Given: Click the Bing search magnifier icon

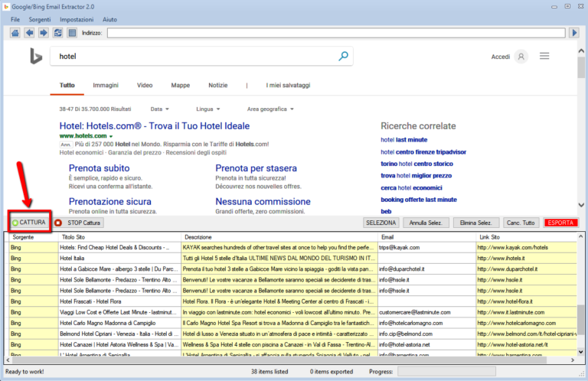Looking at the screenshot, I should coord(344,56).
